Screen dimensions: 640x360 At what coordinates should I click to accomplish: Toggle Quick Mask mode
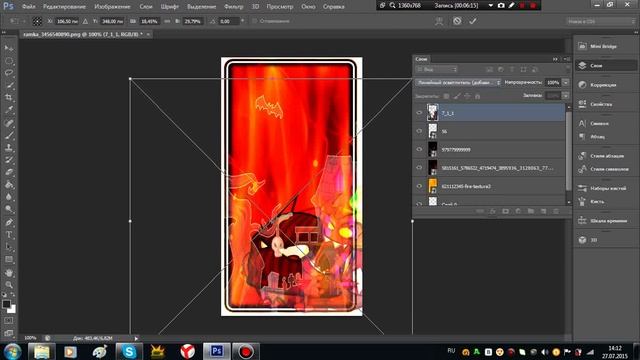[x=9, y=321]
